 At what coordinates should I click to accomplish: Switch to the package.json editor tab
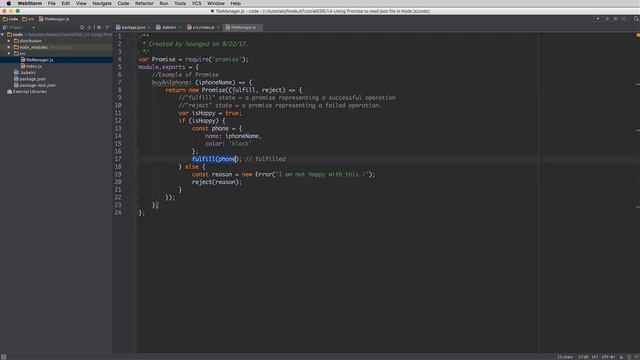(133, 27)
